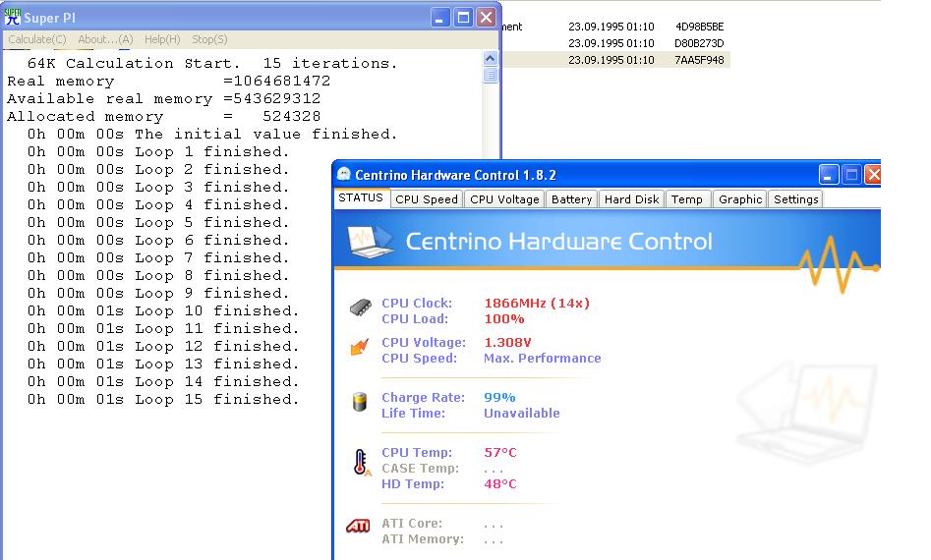Click the 1866MHz (14x) CPU clock value
Viewport: 931px width, 560px height.
pos(537,304)
